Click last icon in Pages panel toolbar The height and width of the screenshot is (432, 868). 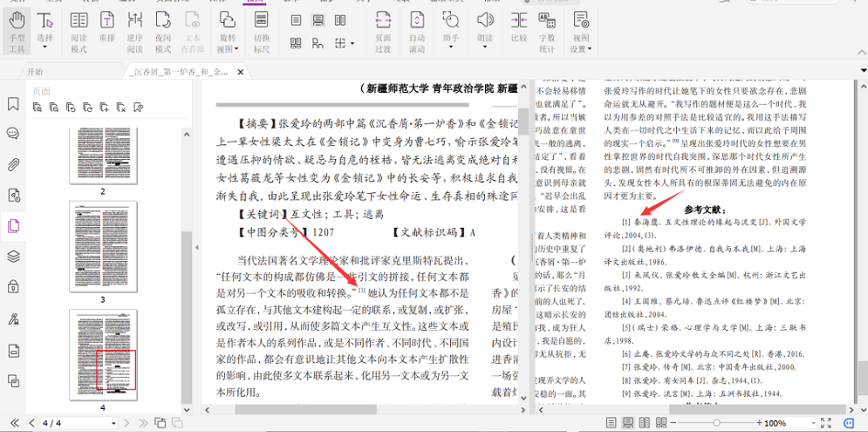pos(139,108)
